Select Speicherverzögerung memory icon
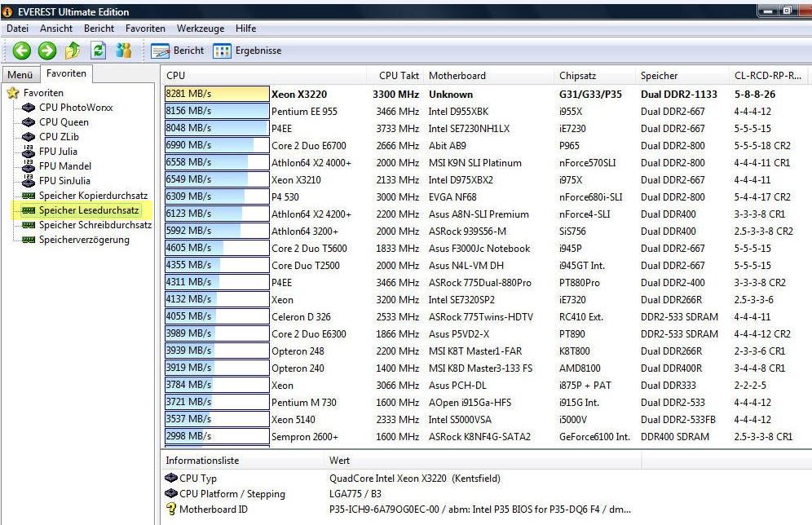This screenshot has height=525, width=812. (29, 240)
